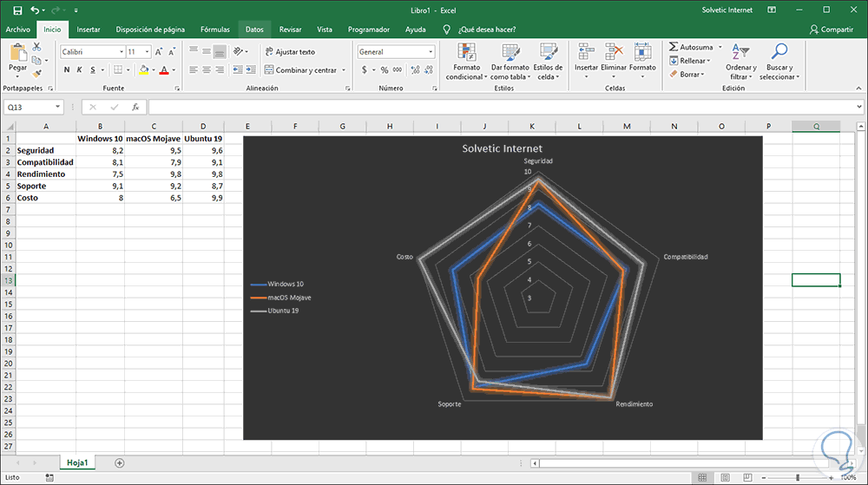868x485 pixels.
Task: Add a new sheet with plus button
Action: [x=119, y=463]
